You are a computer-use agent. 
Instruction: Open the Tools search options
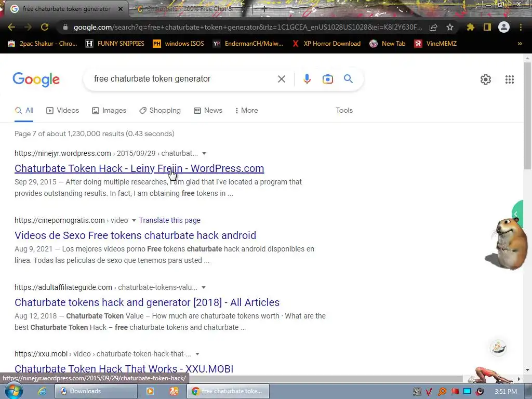[x=344, y=110]
